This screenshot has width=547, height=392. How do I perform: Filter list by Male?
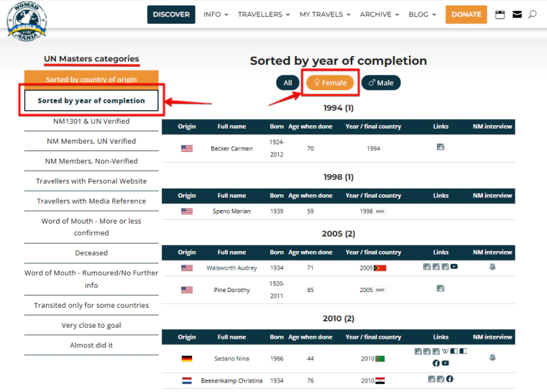click(x=381, y=83)
